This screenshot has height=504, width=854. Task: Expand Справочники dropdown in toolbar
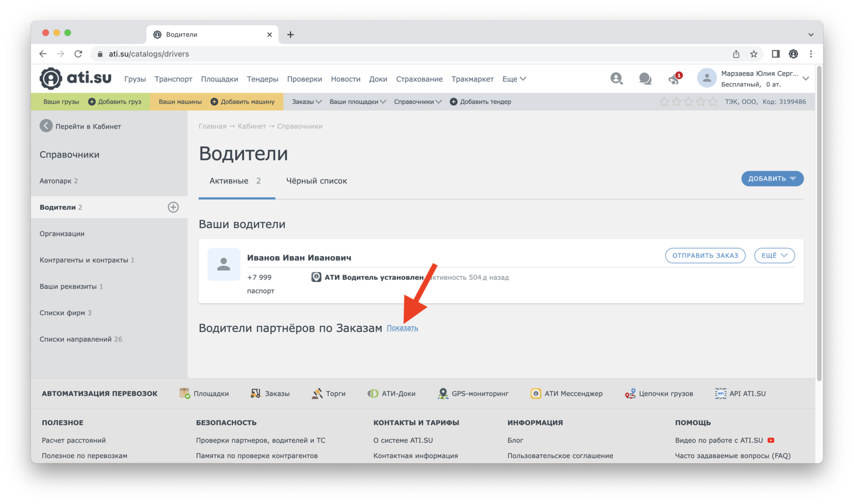[418, 102]
